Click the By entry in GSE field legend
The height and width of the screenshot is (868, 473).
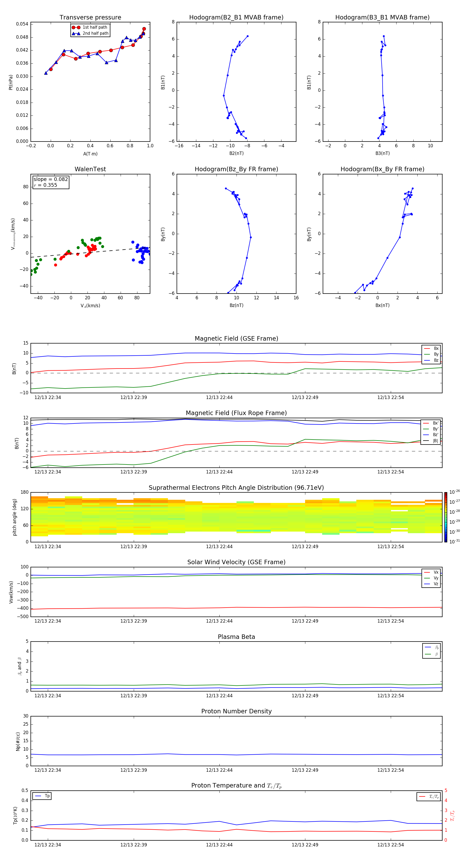pyautogui.click(x=431, y=355)
